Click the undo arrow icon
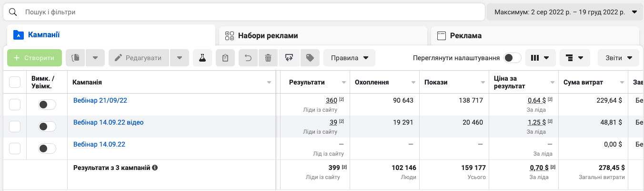 248,58
